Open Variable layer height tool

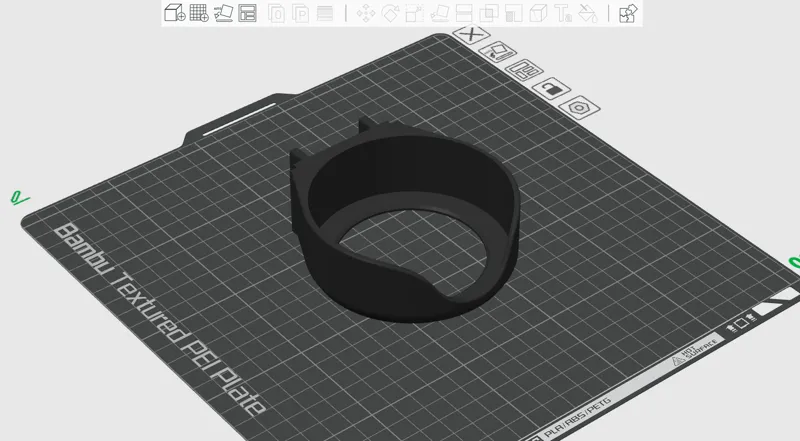(x=324, y=13)
